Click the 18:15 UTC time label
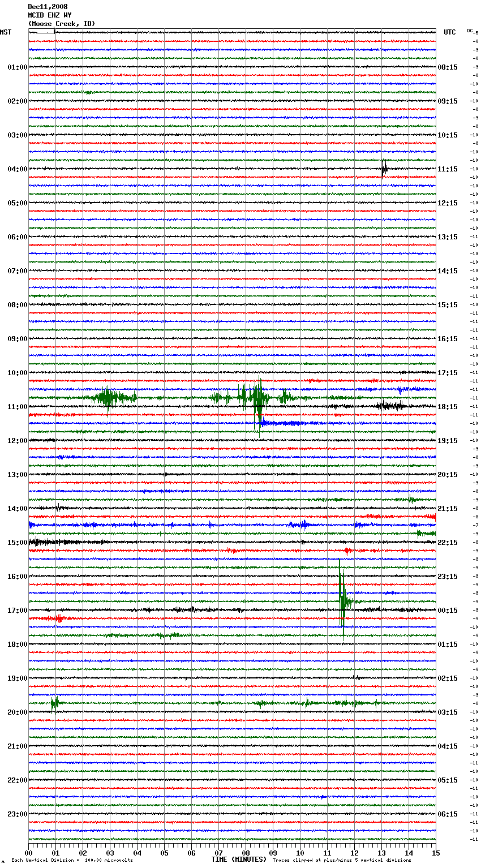Screen dimensions: 481x868 coord(448,407)
